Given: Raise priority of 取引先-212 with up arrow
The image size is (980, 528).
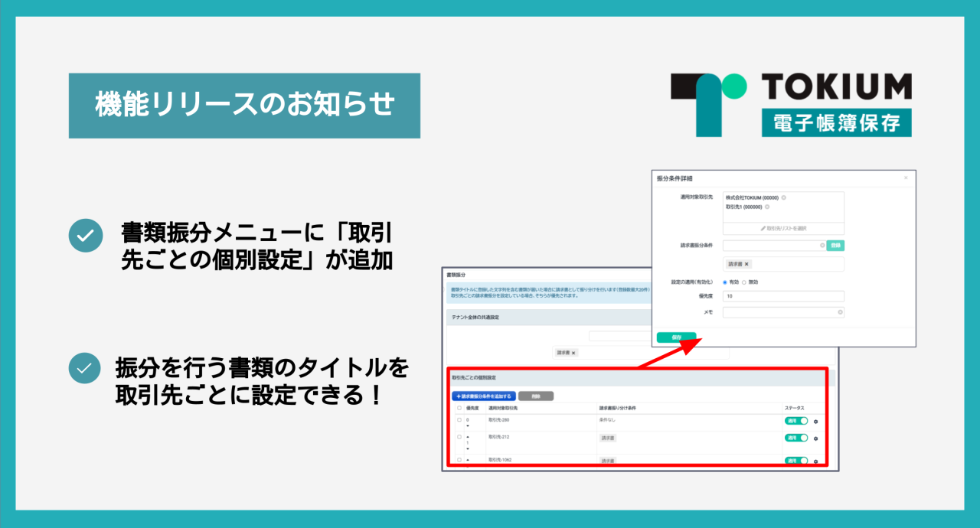Looking at the screenshot, I should pos(468,436).
